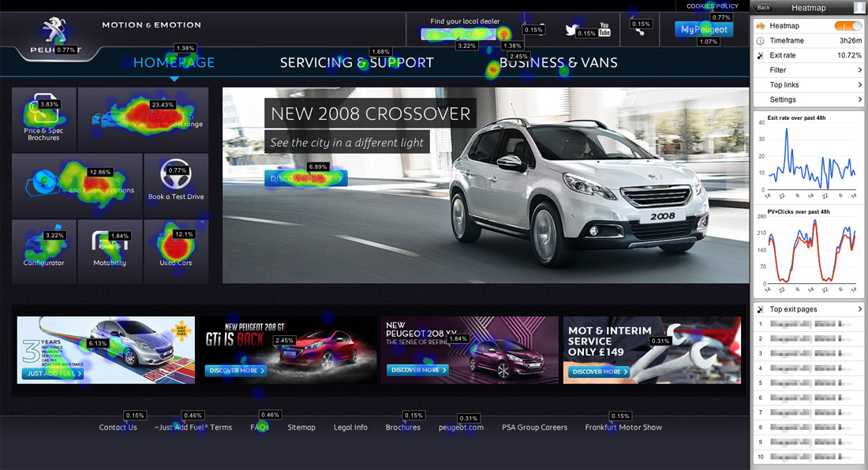868x470 pixels.
Task: Click the icon beside Top exit pages
Action: tap(761, 309)
